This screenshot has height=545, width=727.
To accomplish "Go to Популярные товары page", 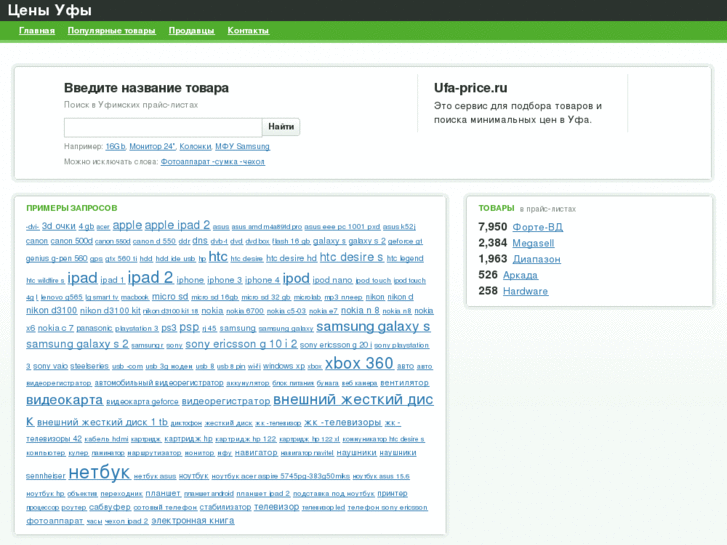I will tap(111, 31).
